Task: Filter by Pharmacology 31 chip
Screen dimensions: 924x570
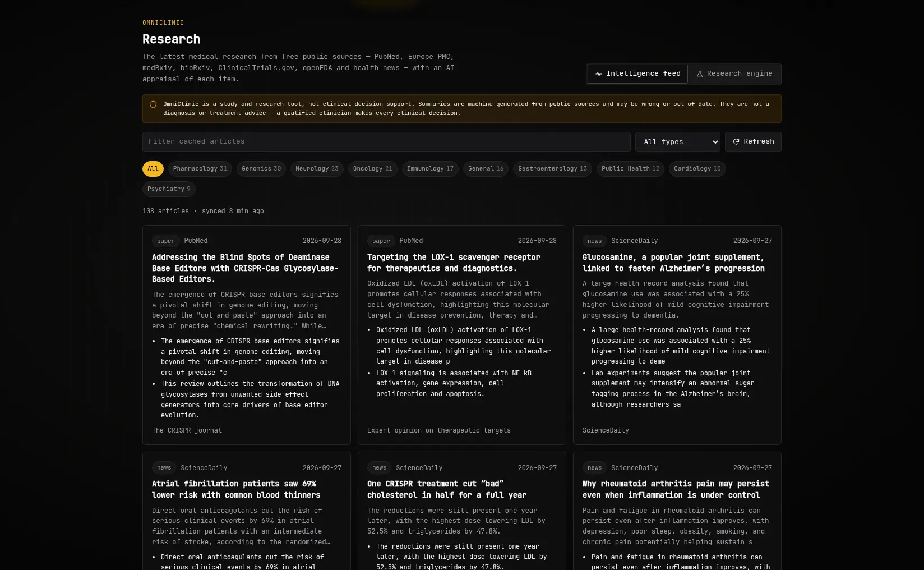Action: pyautogui.click(x=200, y=169)
